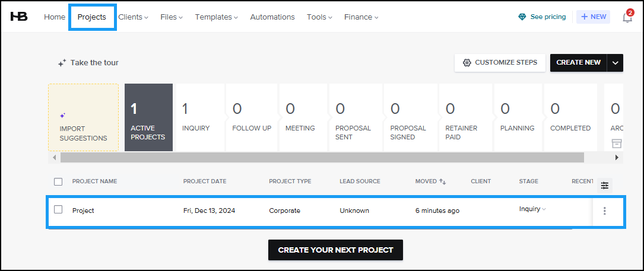644x271 pixels.
Task: Click the archive box icon
Action: (617, 144)
